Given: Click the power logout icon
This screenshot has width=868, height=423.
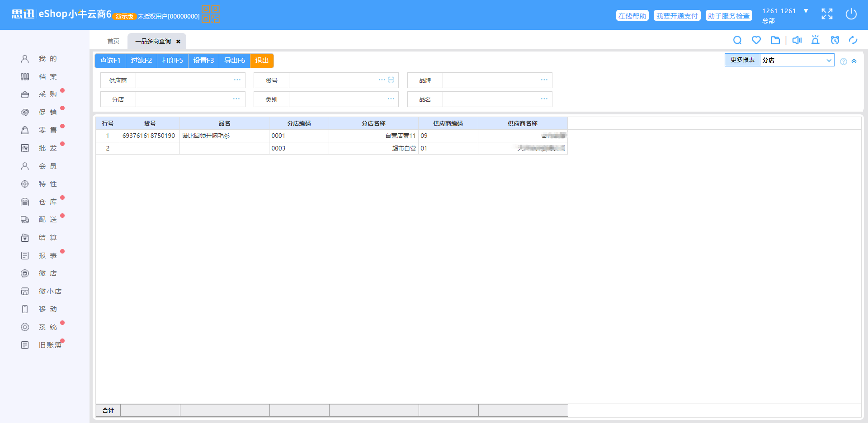Looking at the screenshot, I should click(x=851, y=14).
